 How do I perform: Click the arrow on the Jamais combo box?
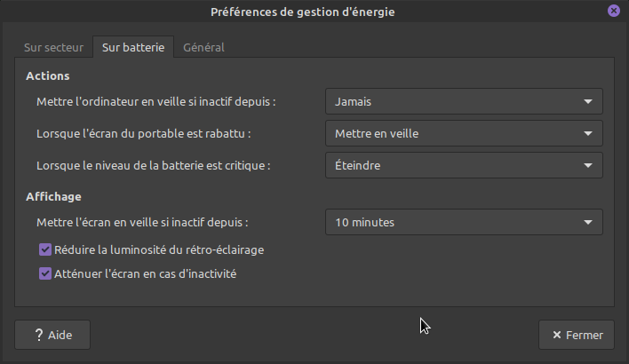[588, 102]
